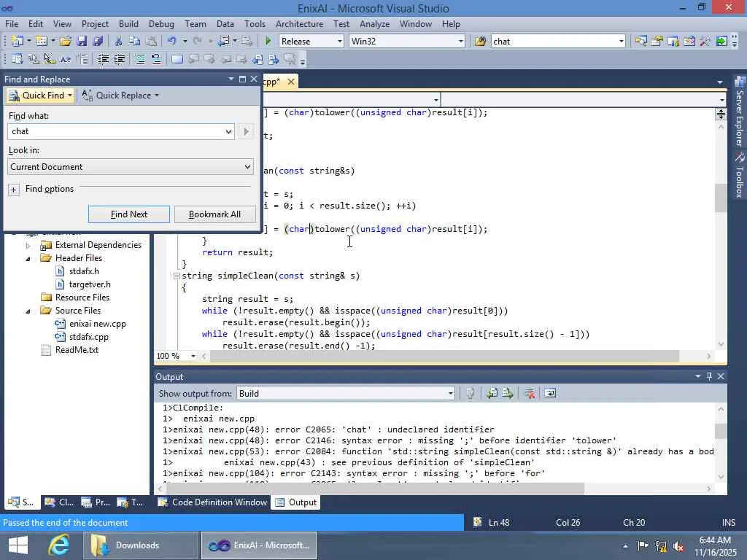Click Find in Files icon beside chat box

pyautogui.click(x=480, y=42)
